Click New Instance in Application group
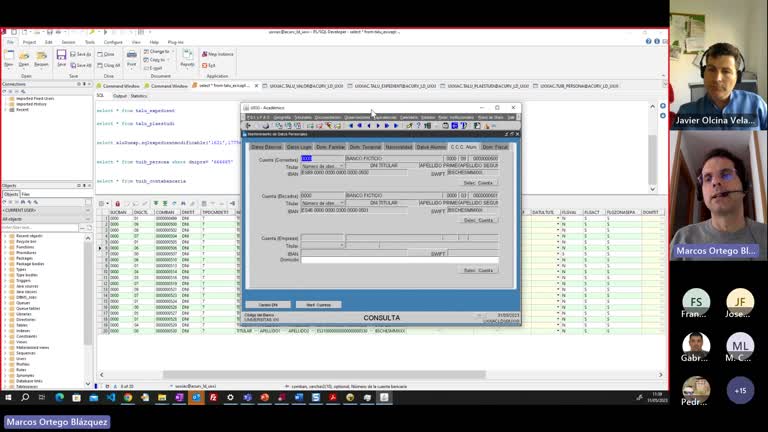768x432 pixels. coord(218,54)
